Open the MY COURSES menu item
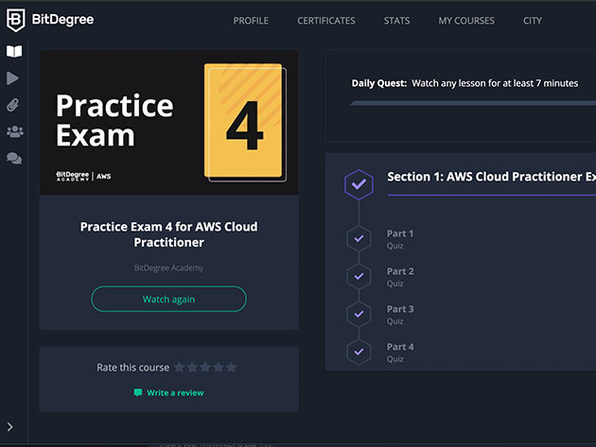 pos(466,21)
